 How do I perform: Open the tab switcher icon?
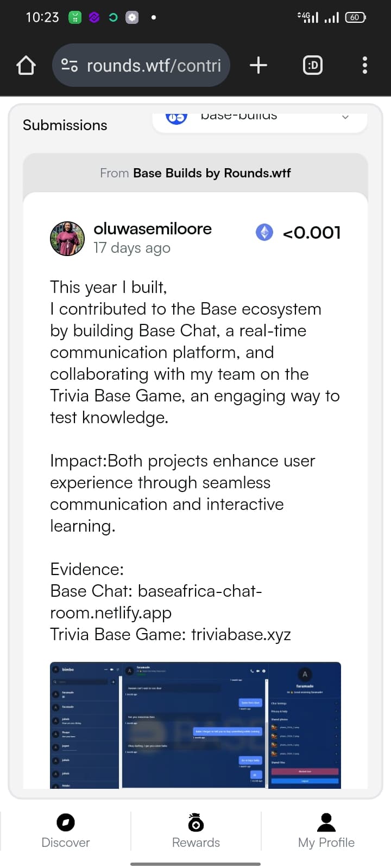click(x=312, y=65)
